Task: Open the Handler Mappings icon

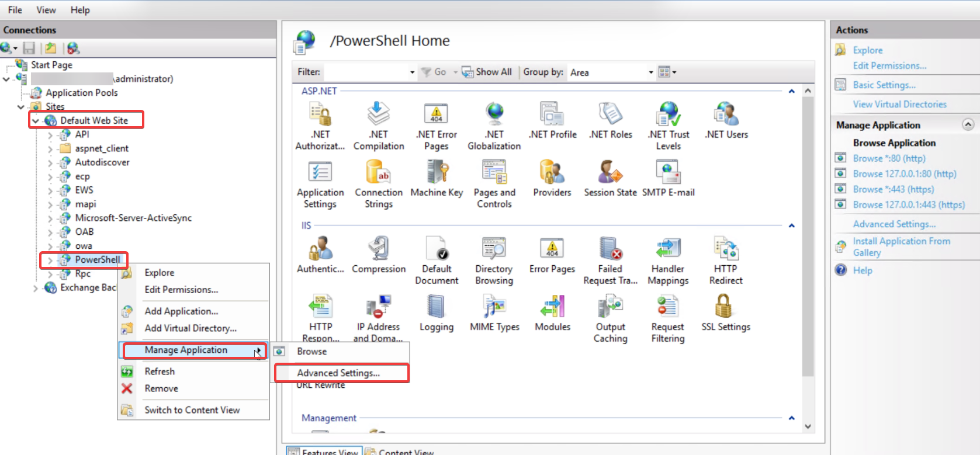Action: click(x=668, y=261)
